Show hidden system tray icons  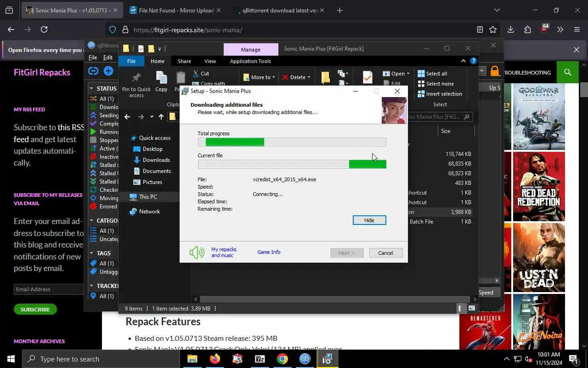[507, 359]
